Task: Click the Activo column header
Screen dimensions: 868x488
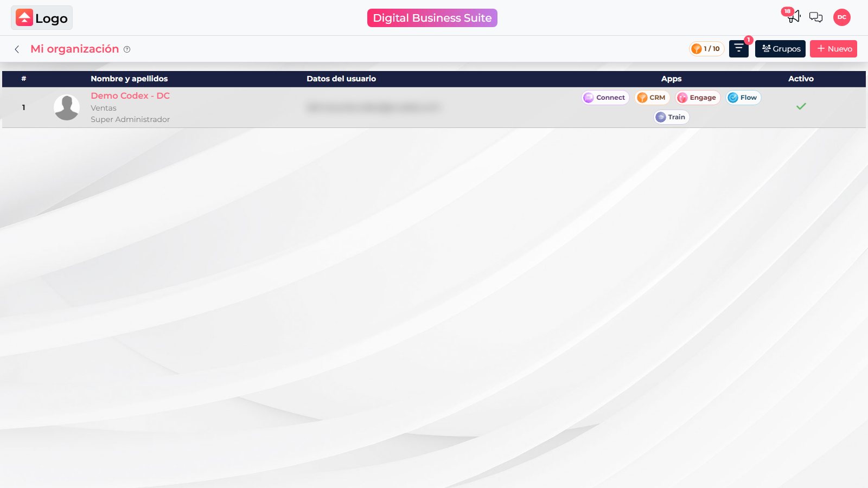Action: pyautogui.click(x=801, y=79)
